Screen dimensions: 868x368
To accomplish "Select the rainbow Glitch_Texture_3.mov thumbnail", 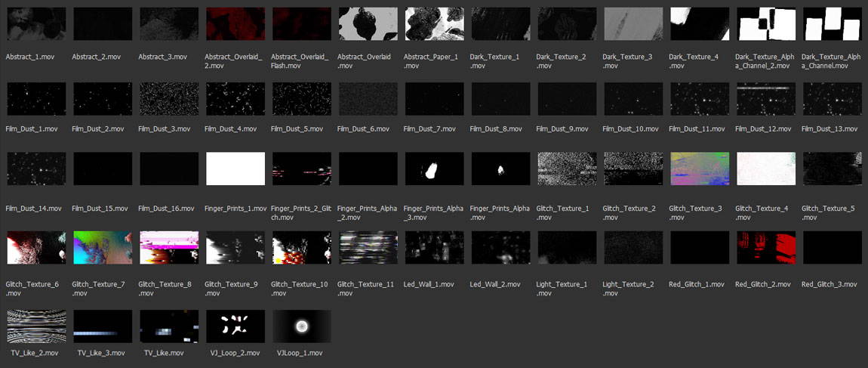I will click(x=700, y=169).
